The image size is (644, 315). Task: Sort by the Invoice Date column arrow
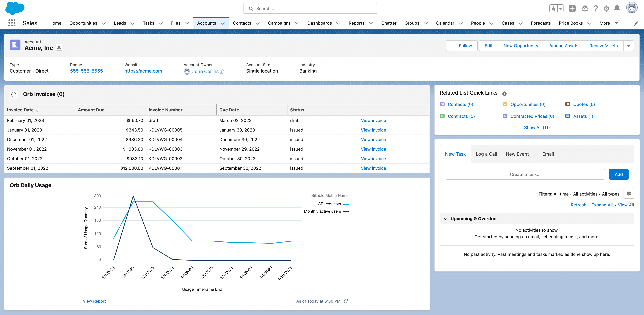(x=37, y=110)
